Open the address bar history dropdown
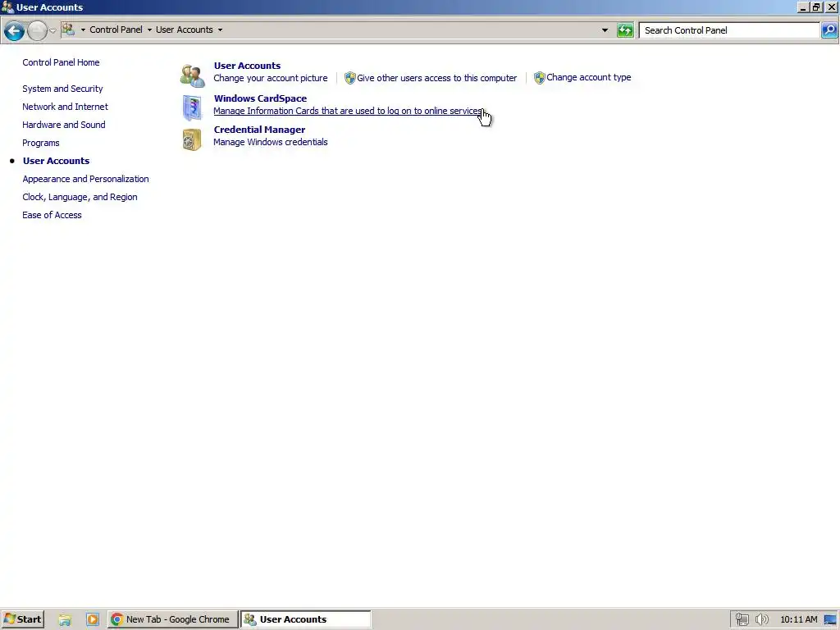840x630 pixels. 605,30
